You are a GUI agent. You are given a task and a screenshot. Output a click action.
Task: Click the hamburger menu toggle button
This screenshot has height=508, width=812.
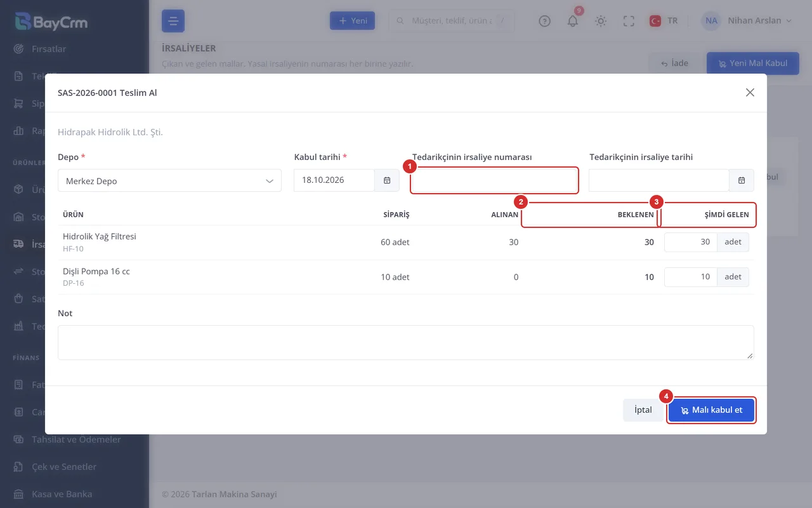[173, 21]
